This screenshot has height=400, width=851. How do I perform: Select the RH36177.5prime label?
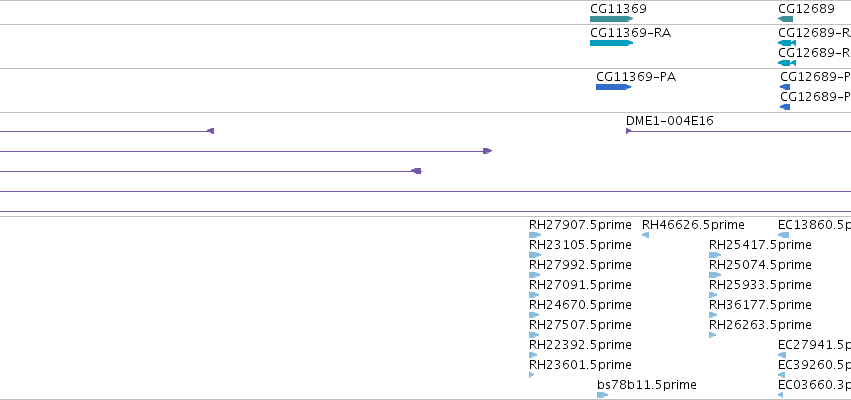760,304
